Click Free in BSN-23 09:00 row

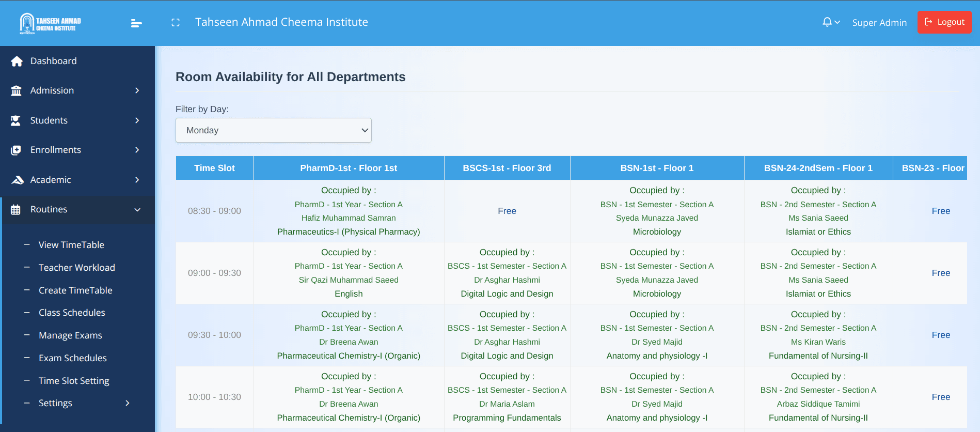[941, 273]
